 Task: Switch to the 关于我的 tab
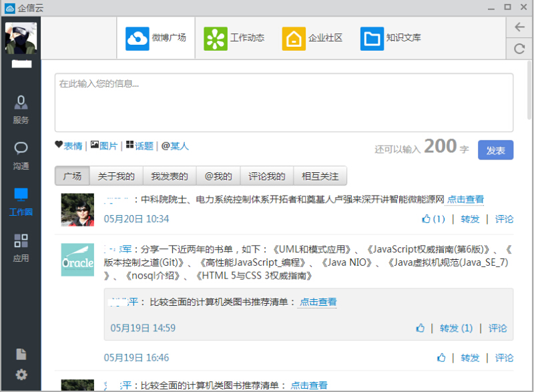coord(116,176)
